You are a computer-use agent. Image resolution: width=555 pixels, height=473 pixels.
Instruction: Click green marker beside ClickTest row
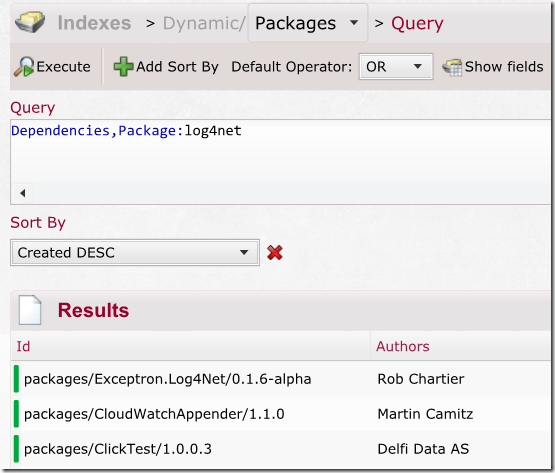16,449
